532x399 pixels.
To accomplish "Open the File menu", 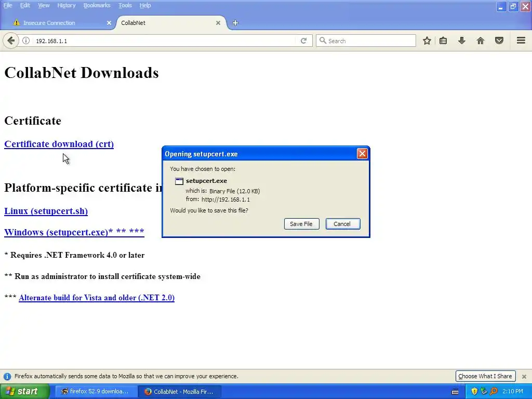I will point(8,5).
